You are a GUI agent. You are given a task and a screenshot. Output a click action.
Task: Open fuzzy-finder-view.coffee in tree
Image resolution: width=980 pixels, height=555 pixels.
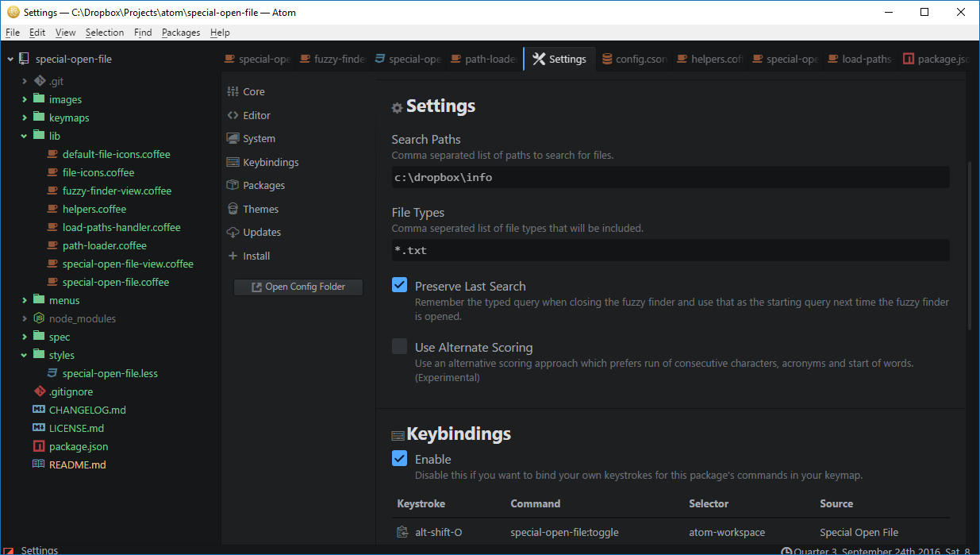[x=117, y=191]
